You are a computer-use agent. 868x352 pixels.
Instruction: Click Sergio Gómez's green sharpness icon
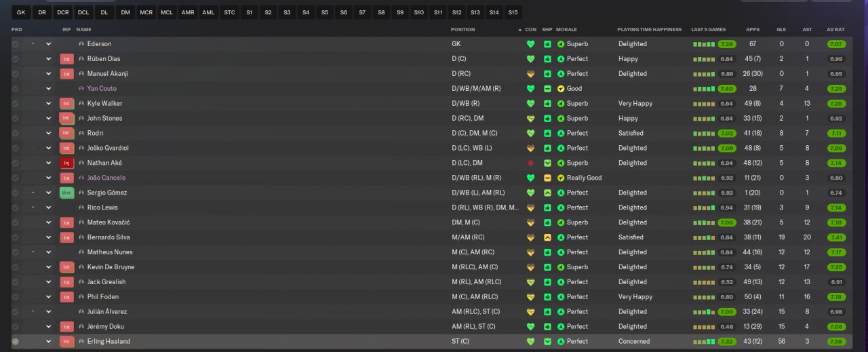point(547,193)
